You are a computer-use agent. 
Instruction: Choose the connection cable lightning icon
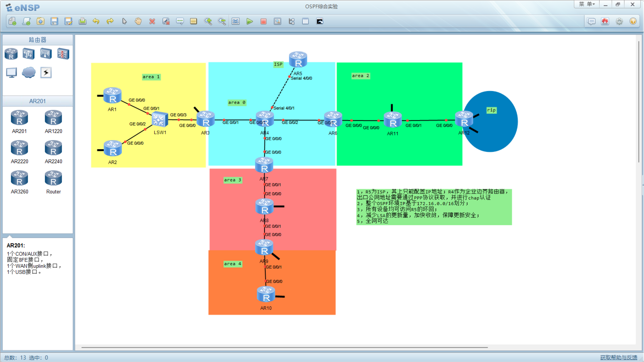pyautogui.click(x=46, y=73)
